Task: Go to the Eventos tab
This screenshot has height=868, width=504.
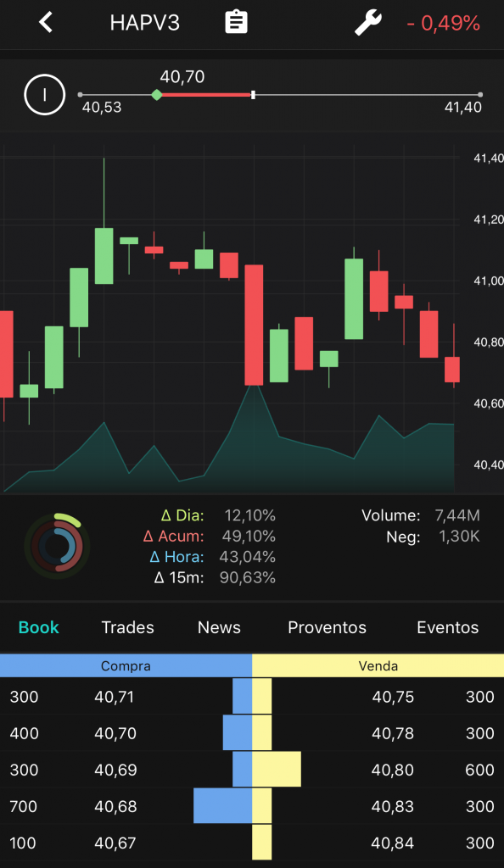Action: [447, 627]
